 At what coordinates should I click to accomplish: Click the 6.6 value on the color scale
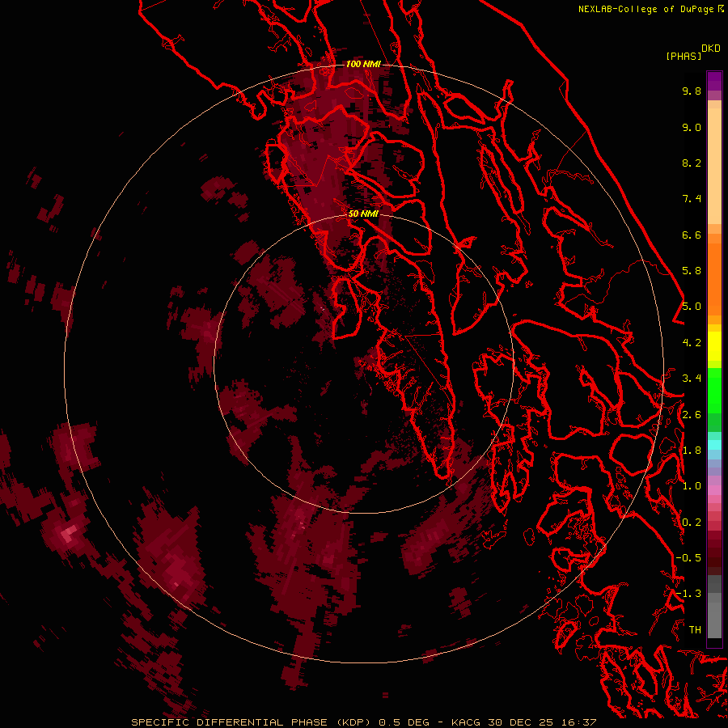pos(692,235)
